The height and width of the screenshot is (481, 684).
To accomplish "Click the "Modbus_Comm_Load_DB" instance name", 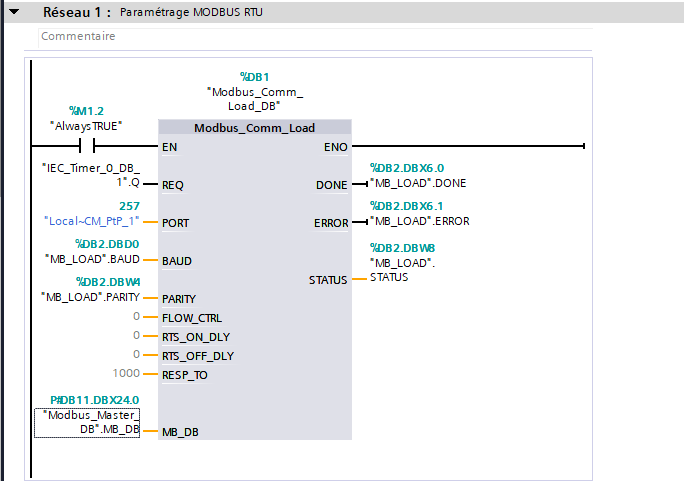I will click(254, 97).
